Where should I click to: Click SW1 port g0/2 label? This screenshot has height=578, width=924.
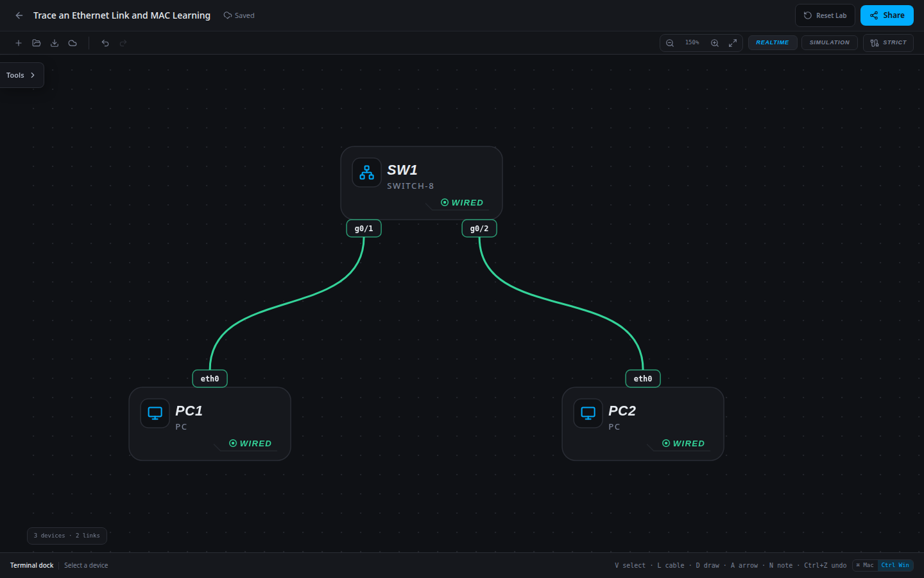tap(479, 229)
